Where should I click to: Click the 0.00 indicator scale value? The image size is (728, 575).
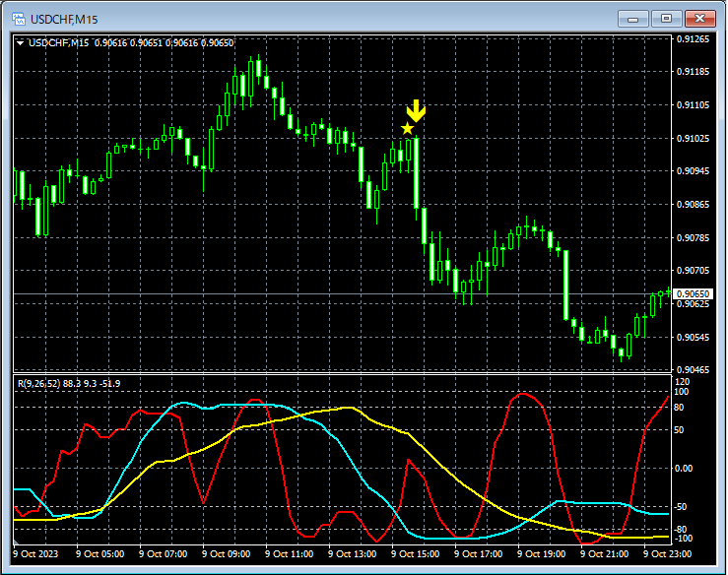pos(684,469)
